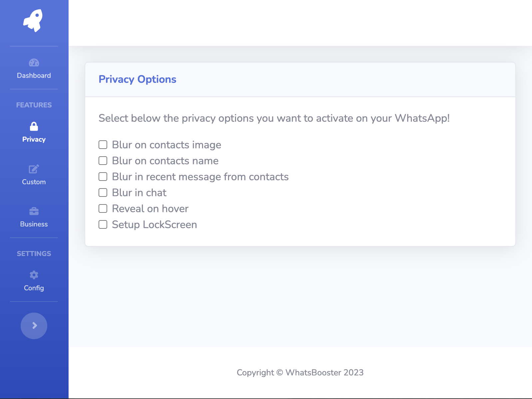Click the Config sidebar label
This screenshot has height=399, width=532.
(34, 288)
